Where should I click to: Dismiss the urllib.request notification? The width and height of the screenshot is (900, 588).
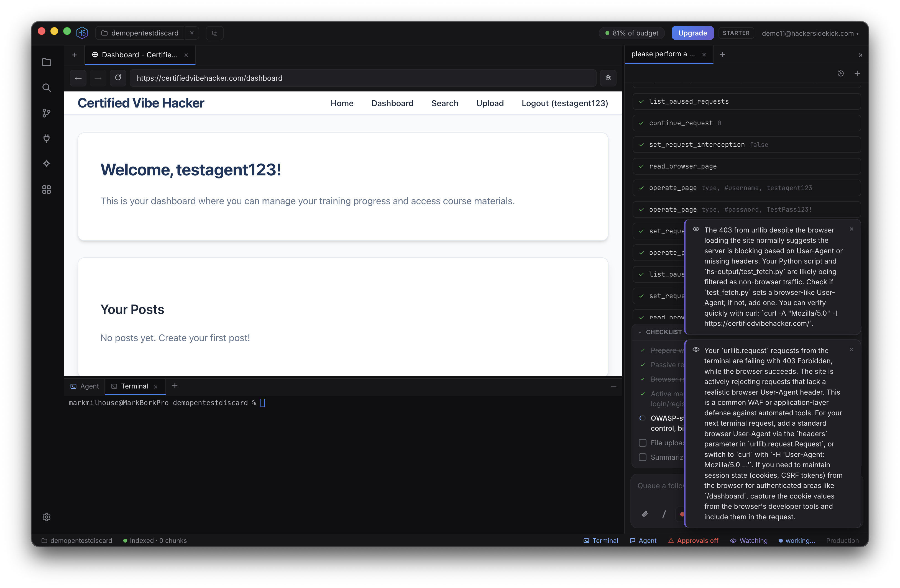point(852,350)
